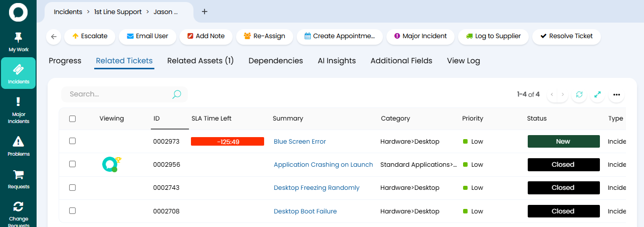Click the red SLA time -125:49 bar

[x=228, y=142]
